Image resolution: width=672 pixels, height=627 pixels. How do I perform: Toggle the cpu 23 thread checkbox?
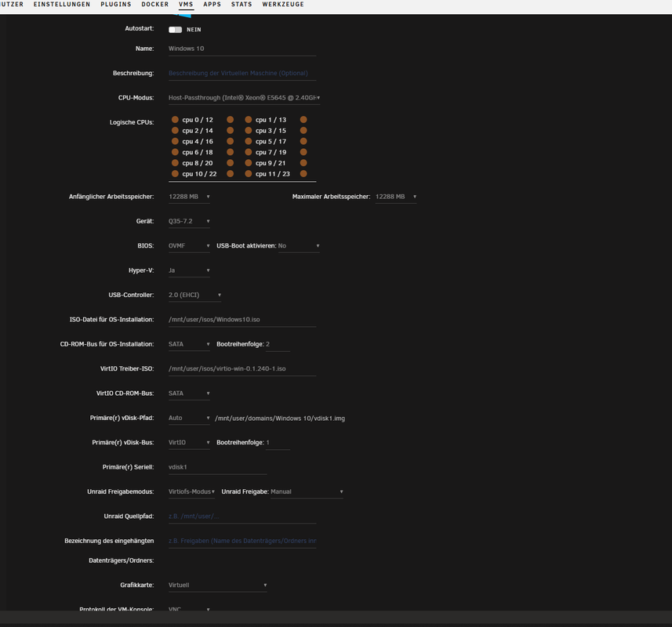(x=303, y=173)
